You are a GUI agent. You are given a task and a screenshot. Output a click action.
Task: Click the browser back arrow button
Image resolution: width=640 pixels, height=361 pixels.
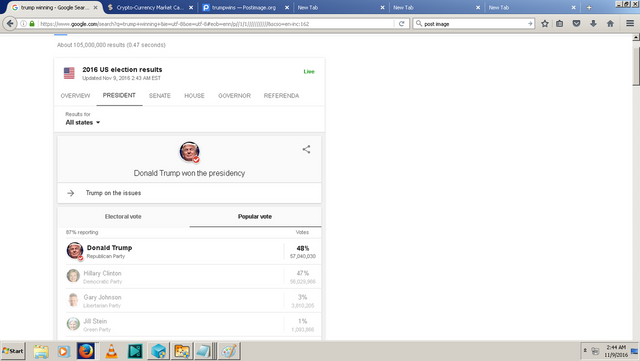pos(10,24)
